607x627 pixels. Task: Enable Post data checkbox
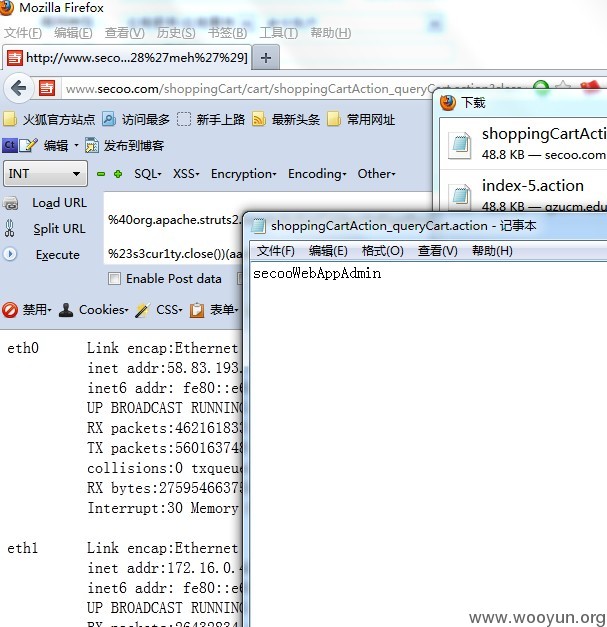click(x=114, y=278)
